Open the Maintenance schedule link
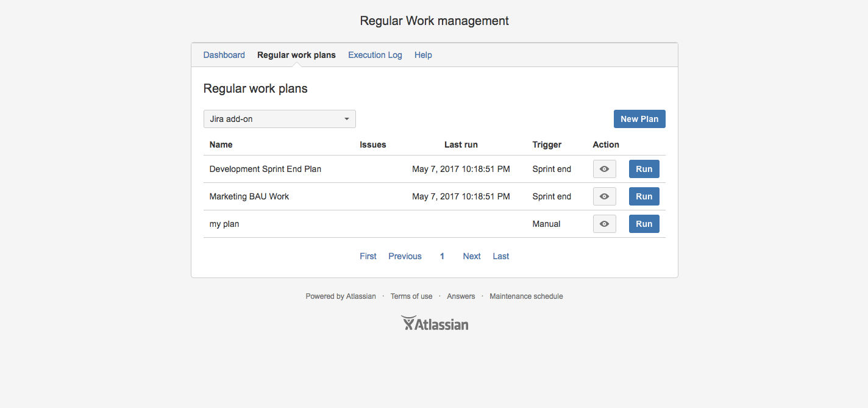This screenshot has width=868, height=408. (x=526, y=296)
